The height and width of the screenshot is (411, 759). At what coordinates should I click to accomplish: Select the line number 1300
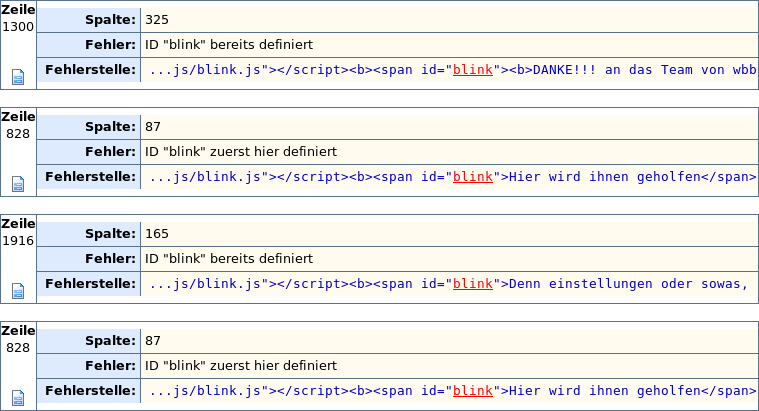(x=18, y=26)
